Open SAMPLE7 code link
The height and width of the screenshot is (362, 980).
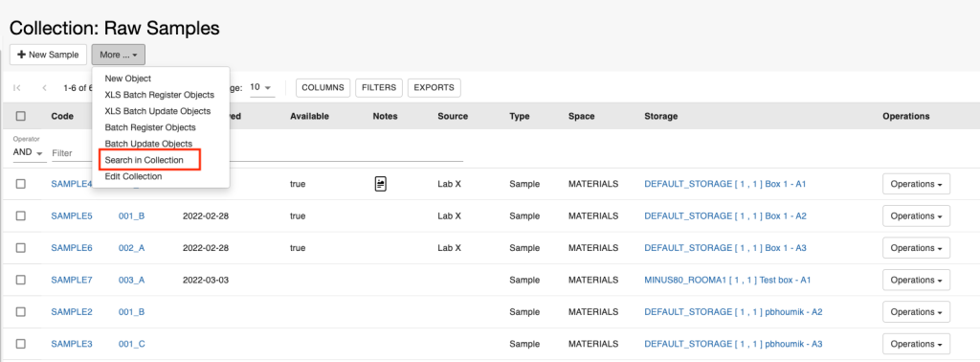[x=72, y=280]
